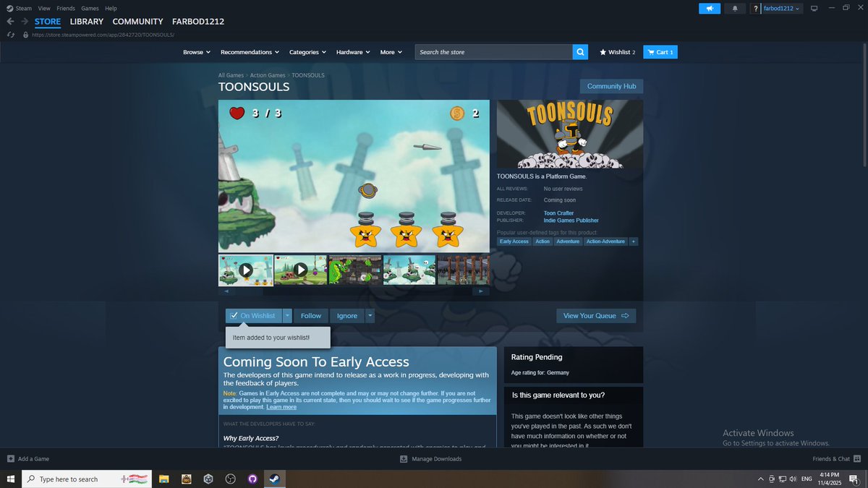Select the first gameplay video thumbnail
868x488 pixels.
(246, 269)
